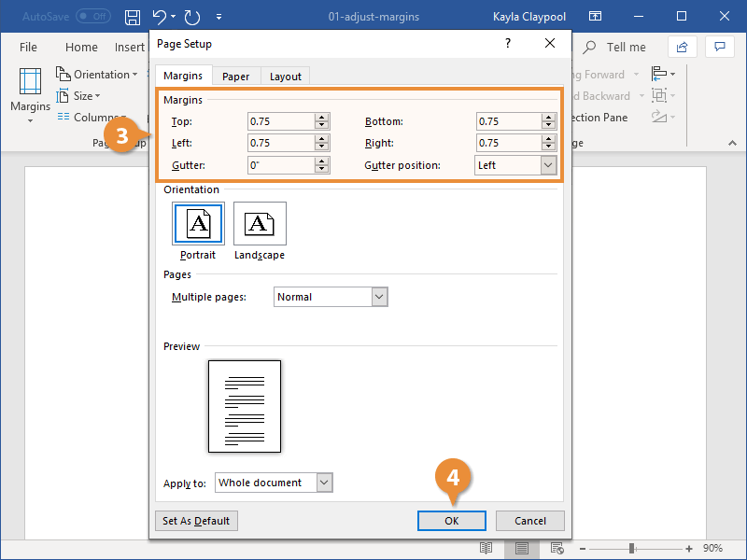This screenshot has width=747, height=560.
Task: Select Portrait orientation
Action: (198, 231)
